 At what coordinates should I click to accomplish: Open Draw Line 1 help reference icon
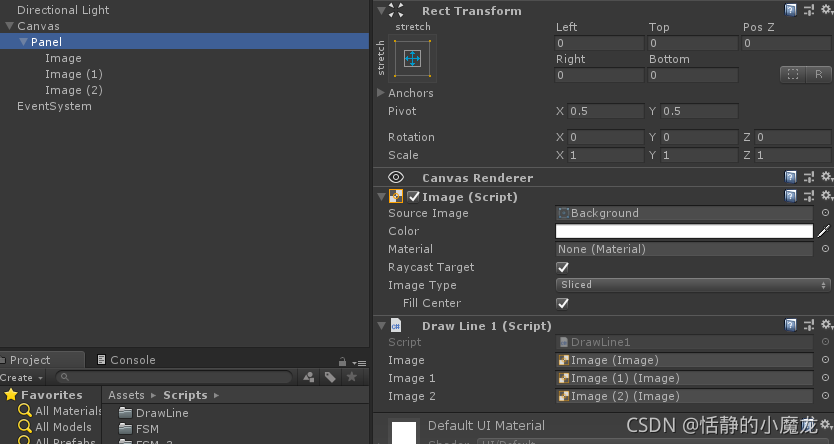pyautogui.click(x=790, y=325)
